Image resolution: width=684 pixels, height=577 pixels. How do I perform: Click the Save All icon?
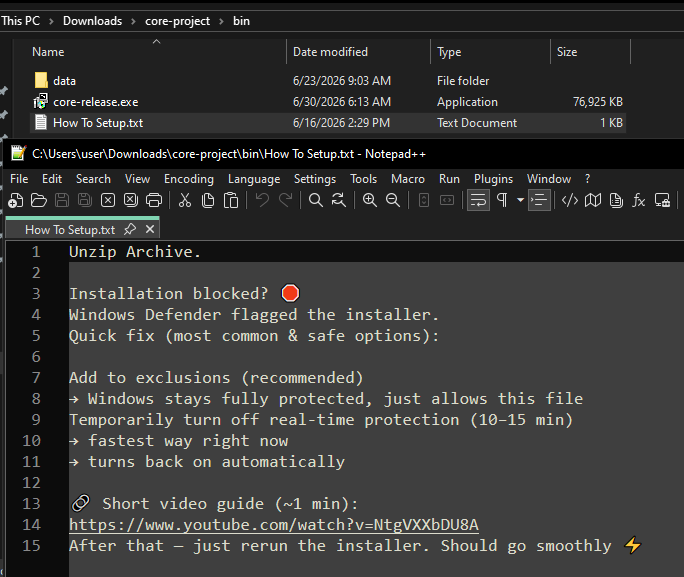[x=85, y=200]
